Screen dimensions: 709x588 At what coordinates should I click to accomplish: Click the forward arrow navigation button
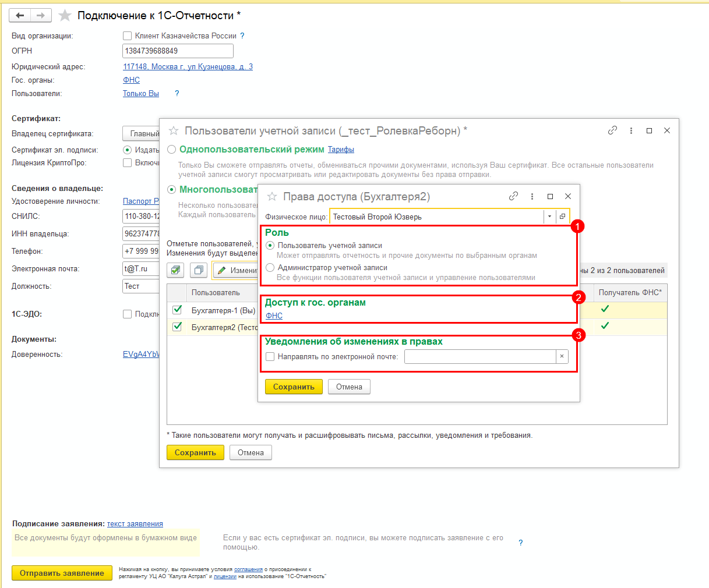41,16
